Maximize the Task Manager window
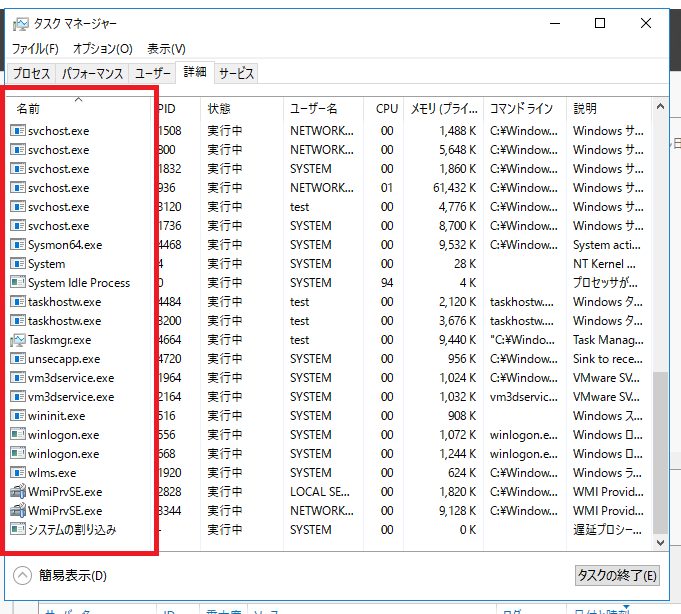Image resolution: width=681 pixels, height=614 pixels. tap(600, 23)
